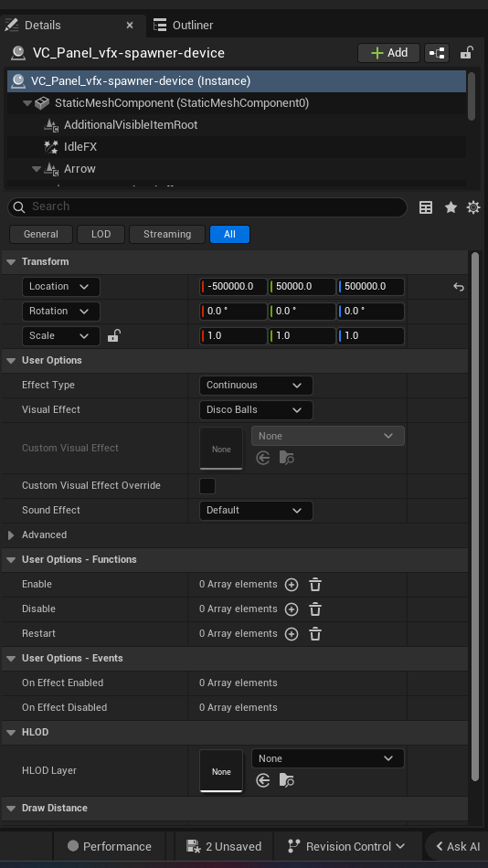Collapse the StaticMeshComponent tree node
488x868 pixels.
(x=27, y=103)
